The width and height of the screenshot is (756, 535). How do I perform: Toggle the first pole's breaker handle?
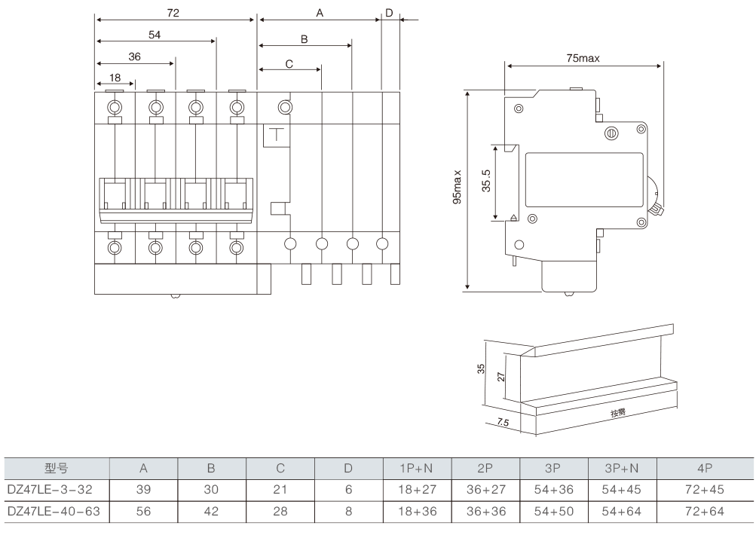pos(115,196)
